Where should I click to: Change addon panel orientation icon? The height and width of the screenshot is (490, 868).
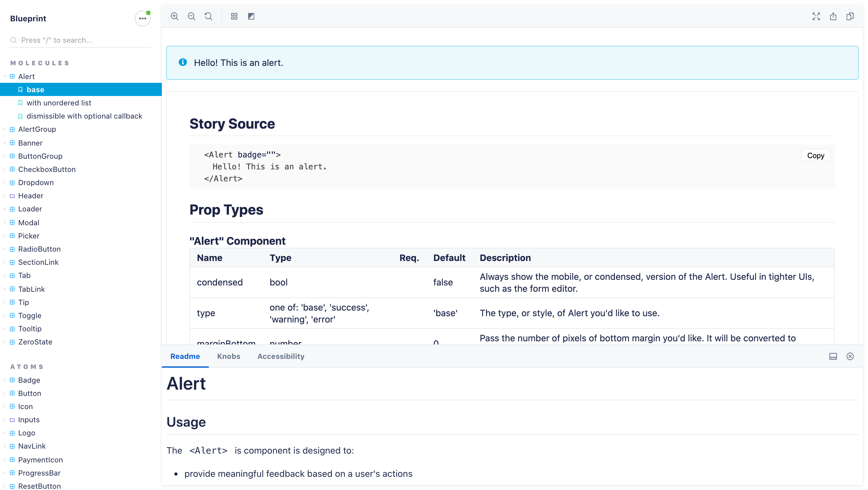(x=833, y=356)
